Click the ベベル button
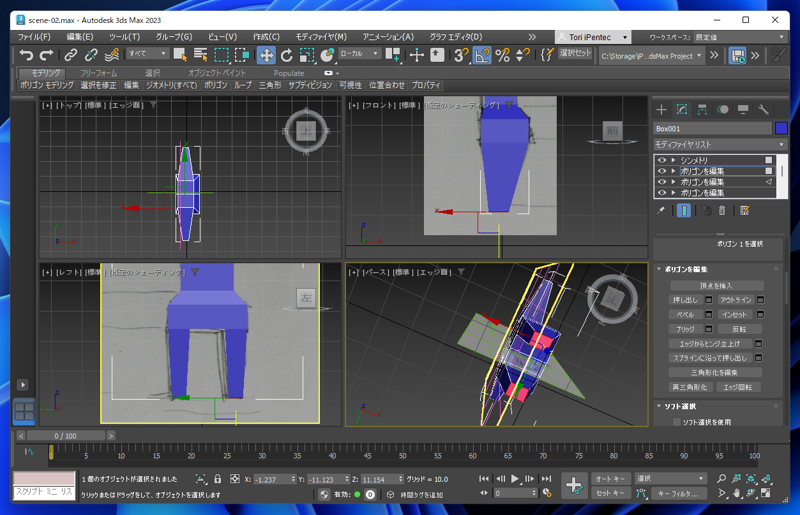 [x=685, y=315]
